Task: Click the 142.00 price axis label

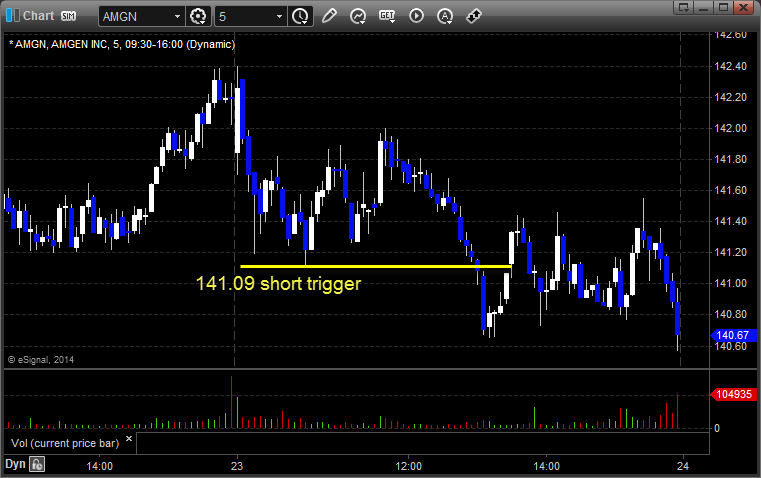Action: click(x=730, y=129)
